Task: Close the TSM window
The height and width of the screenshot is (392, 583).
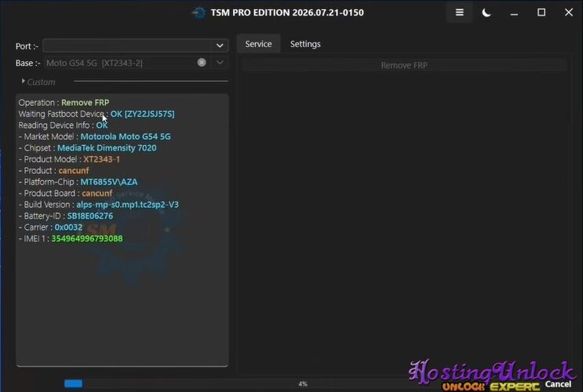Action: [x=569, y=13]
